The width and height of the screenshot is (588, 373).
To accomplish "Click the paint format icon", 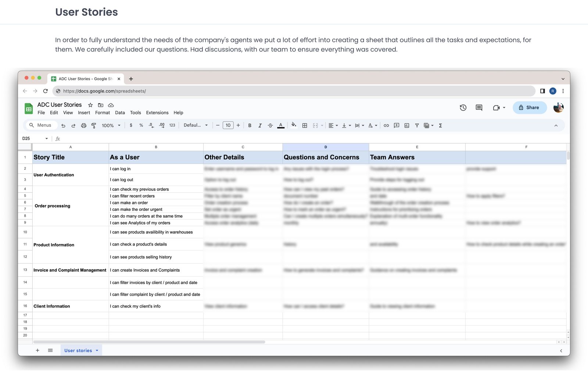I will click(94, 125).
